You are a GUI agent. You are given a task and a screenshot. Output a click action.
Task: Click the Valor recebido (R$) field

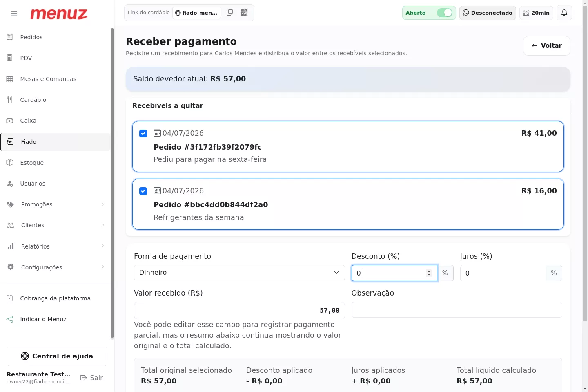point(239,311)
